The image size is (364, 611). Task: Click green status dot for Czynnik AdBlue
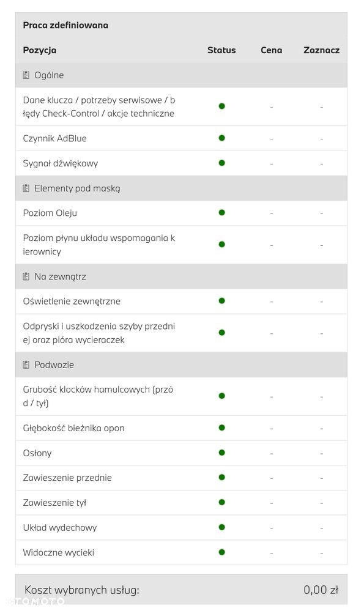(x=221, y=138)
